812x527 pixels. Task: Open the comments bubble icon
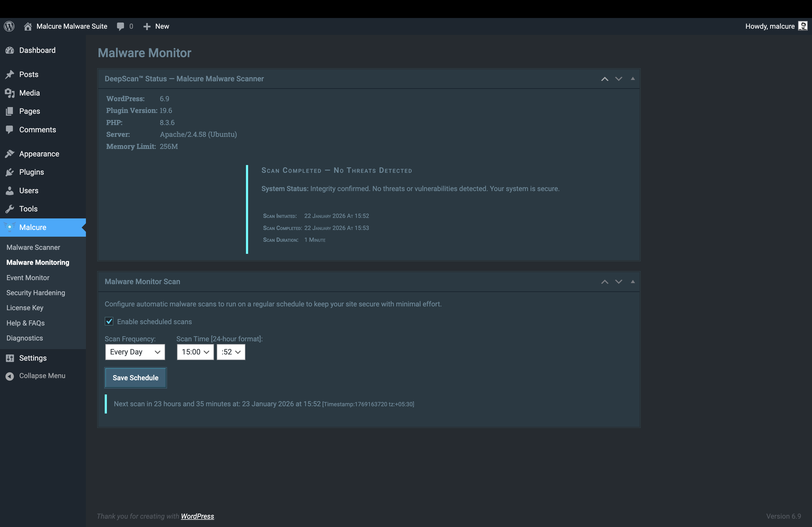point(120,26)
